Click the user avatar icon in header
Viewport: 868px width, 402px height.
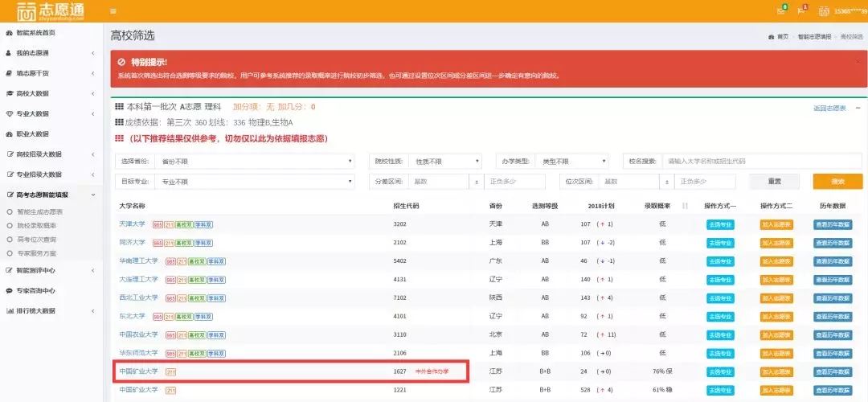824,10
